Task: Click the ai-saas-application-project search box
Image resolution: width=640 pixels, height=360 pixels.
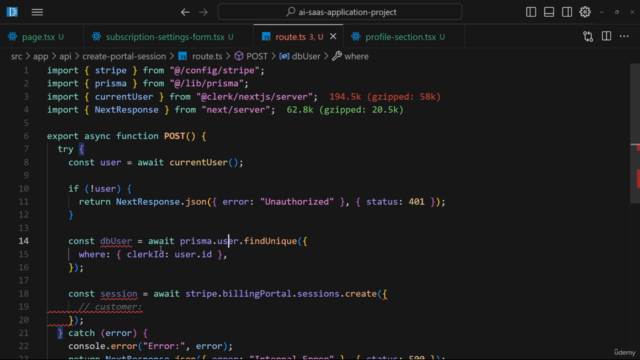Action: [x=340, y=12]
